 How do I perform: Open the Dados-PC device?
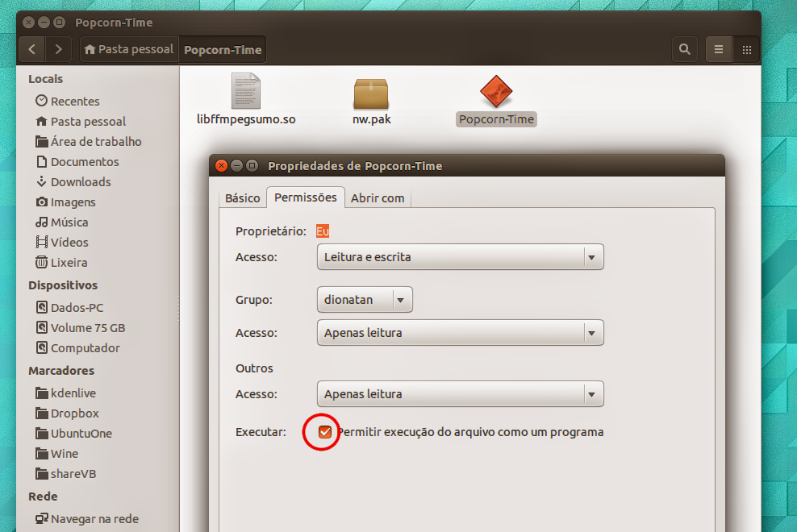pos(69,308)
